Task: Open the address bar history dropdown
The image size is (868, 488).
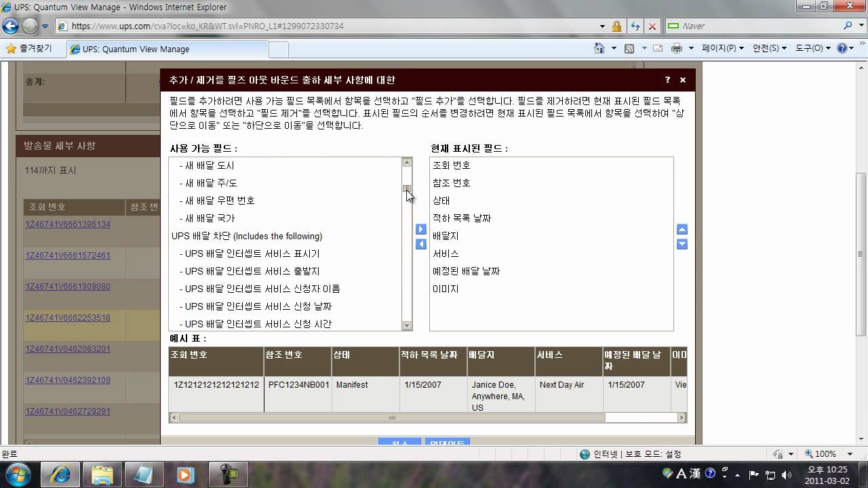Action: pyautogui.click(x=602, y=26)
